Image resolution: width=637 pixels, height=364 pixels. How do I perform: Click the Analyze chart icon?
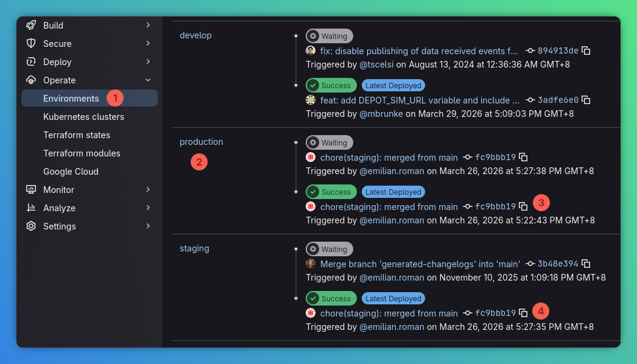point(30,208)
